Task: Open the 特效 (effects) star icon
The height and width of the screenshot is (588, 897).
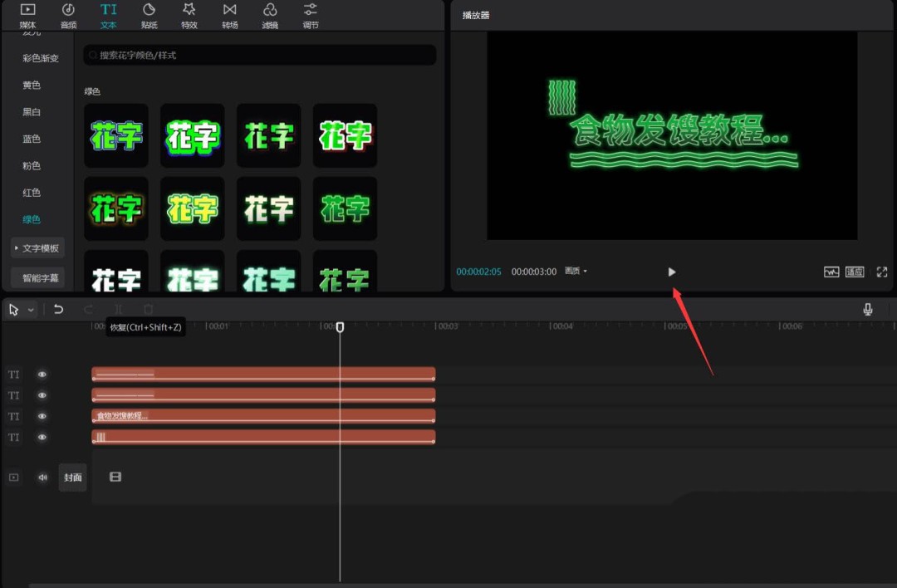Action: click(189, 10)
